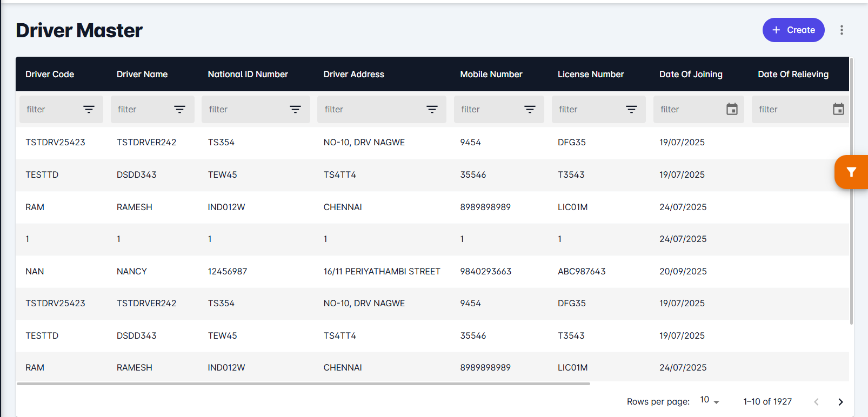Go to previous page of drivers
Image resolution: width=868 pixels, height=417 pixels.
point(816,402)
